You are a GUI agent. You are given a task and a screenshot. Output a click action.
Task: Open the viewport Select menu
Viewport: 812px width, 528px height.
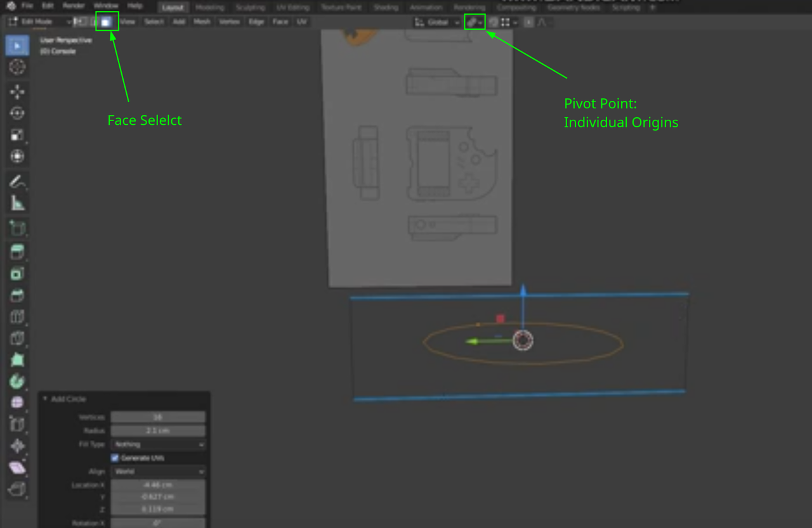(154, 22)
